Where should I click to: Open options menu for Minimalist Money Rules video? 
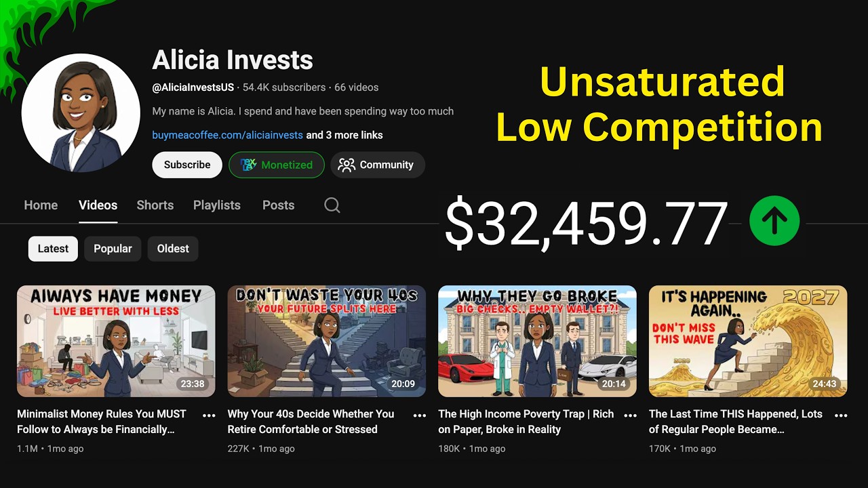[x=209, y=415]
